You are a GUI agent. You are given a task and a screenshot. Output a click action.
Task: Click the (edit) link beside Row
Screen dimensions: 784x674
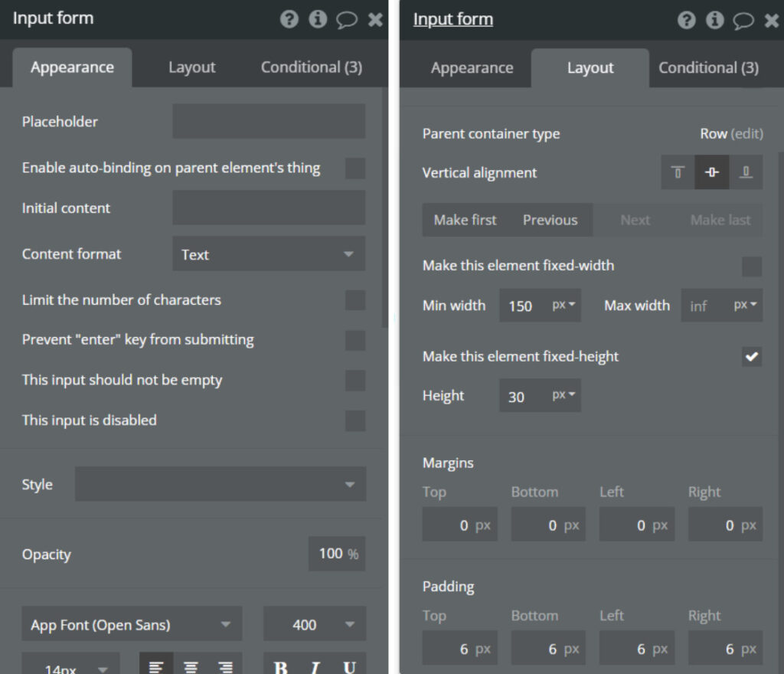click(746, 134)
